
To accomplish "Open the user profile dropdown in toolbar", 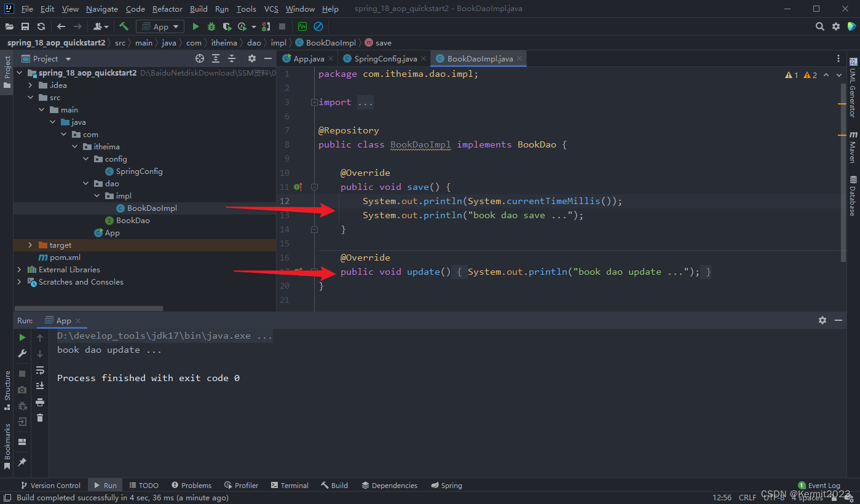I will (x=101, y=26).
